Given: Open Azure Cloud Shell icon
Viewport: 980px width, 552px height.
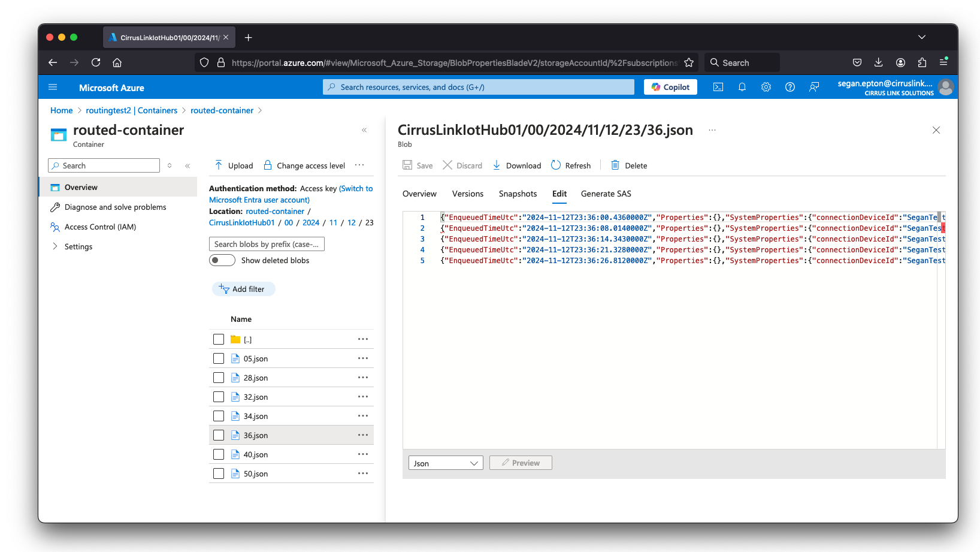Looking at the screenshot, I should coord(718,88).
